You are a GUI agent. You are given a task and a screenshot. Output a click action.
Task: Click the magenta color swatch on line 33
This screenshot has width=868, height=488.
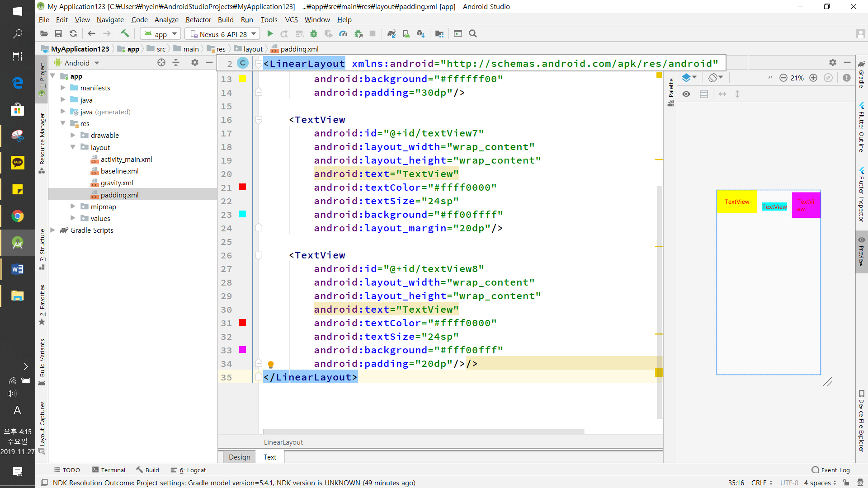243,350
